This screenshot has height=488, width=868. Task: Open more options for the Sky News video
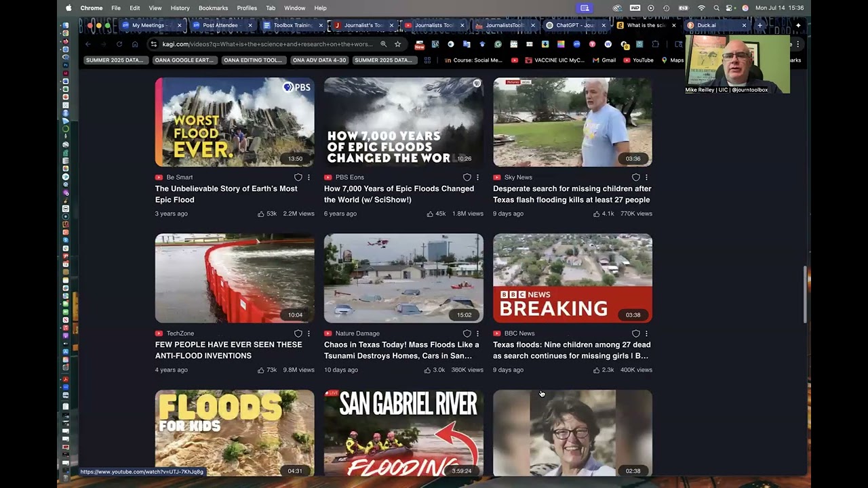[x=646, y=178]
